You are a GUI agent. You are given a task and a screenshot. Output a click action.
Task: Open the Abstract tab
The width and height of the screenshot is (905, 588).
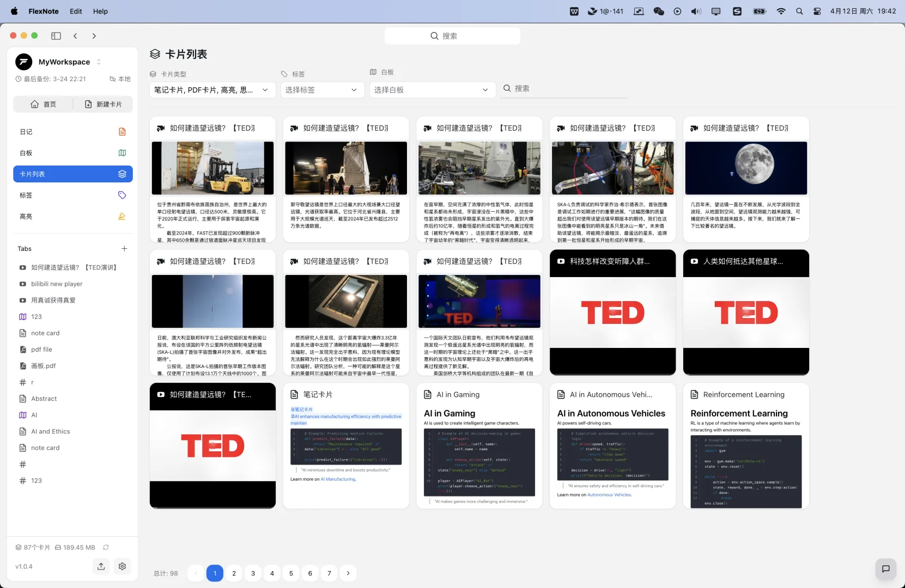pos(73,399)
